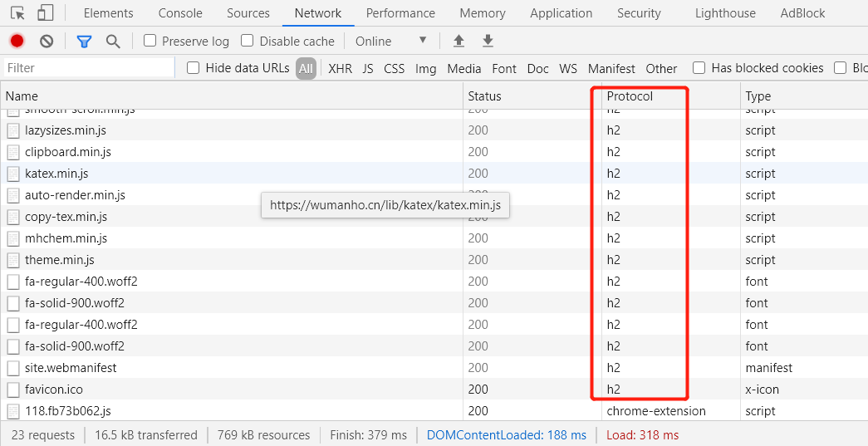Filter requests by Font type
Screen dimensions: 868x446
click(503, 69)
